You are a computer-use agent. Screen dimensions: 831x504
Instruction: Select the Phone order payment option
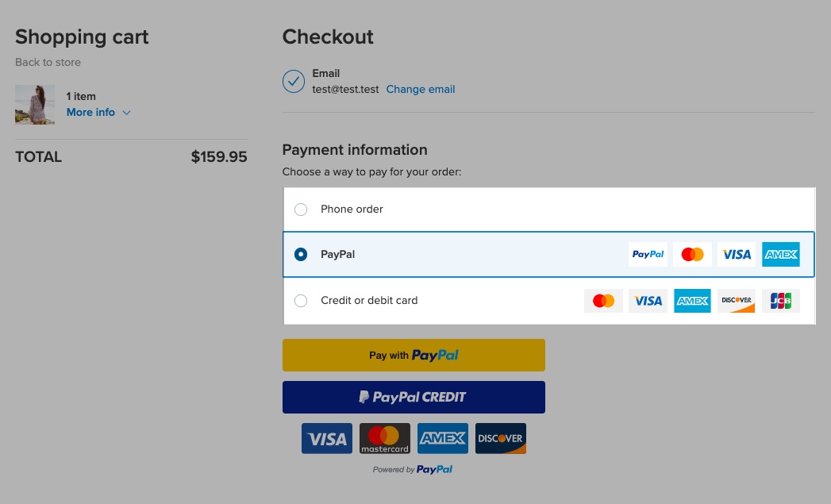[x=301, y=210]
